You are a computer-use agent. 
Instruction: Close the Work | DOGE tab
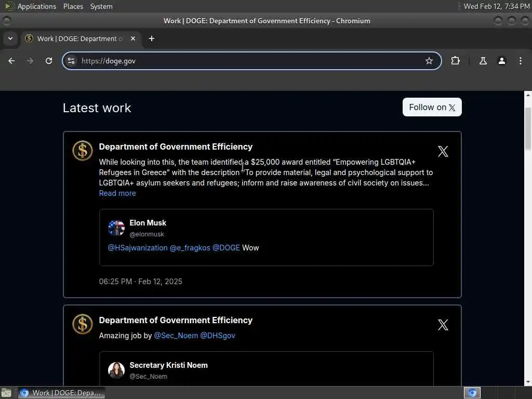pos(133,38)
